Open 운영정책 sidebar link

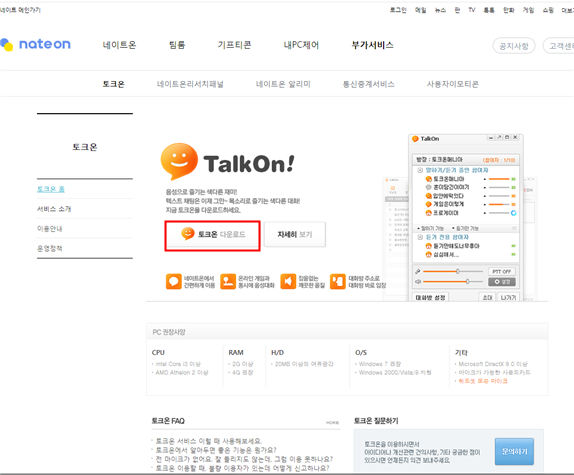49,248
